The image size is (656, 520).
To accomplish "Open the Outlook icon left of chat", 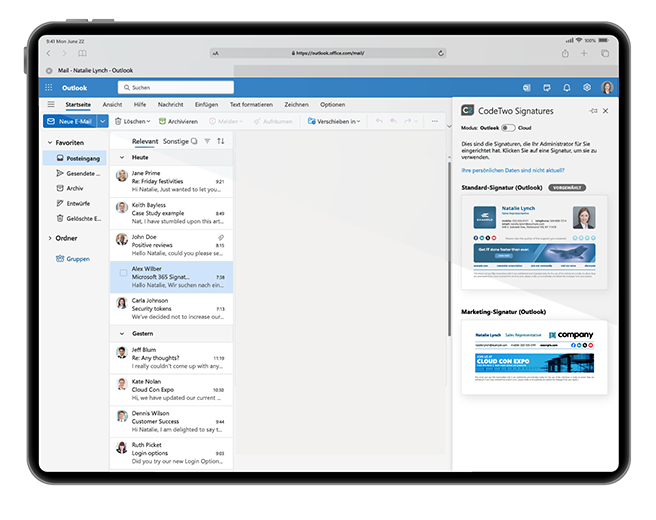I will coord(527,87).
